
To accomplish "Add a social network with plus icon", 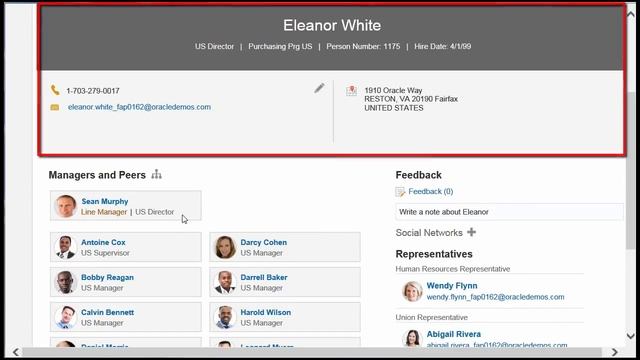I will (x=471, y=232).
